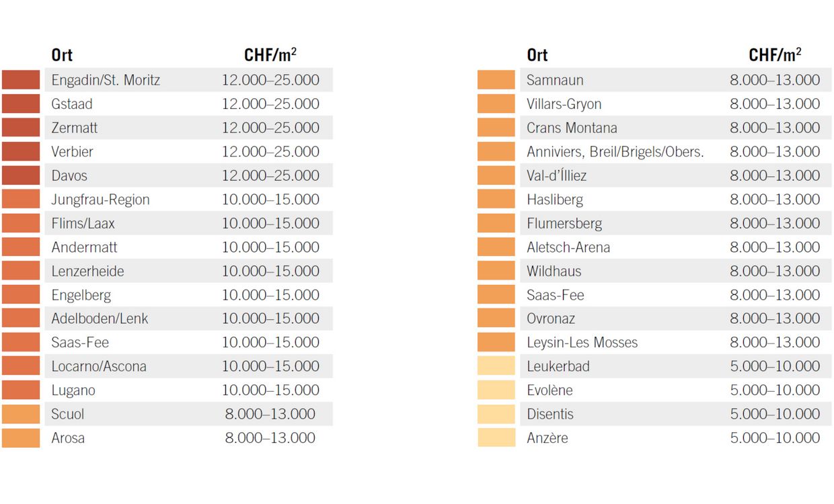Screen dimensions: 834x504
Task: Click the swatch beside Samnaun
Action: point(496,80)
